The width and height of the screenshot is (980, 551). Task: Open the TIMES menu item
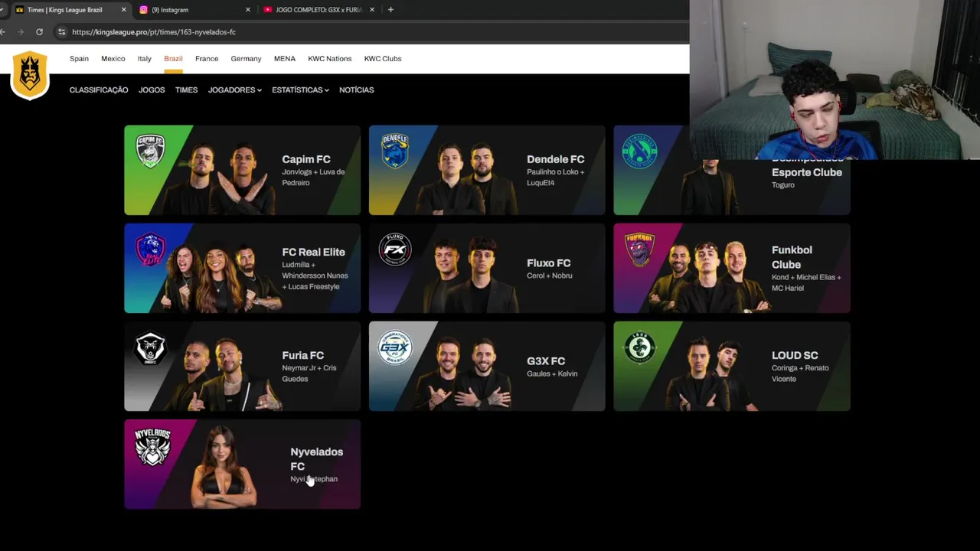pos(186,90)
